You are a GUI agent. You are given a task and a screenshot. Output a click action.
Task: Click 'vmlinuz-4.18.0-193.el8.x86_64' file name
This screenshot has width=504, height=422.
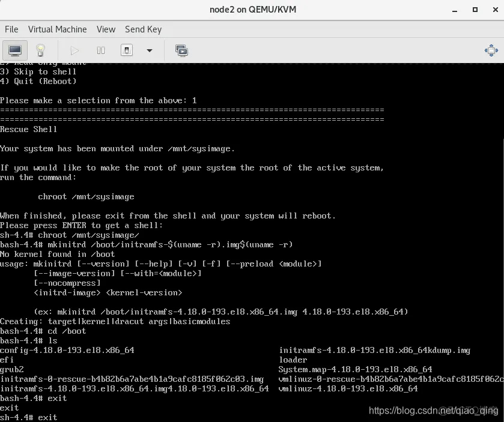348,388
